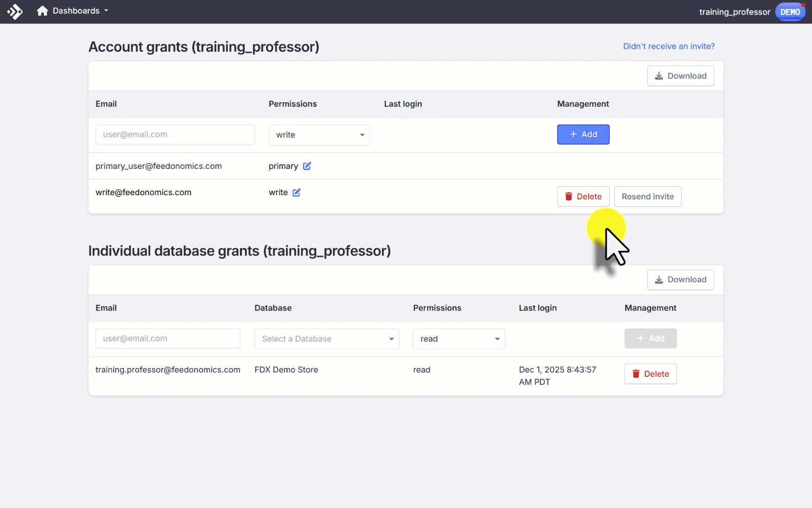The image size is (812, 508).
Task: Expand the read permissions dropdown
Action: (x=459, y=339)
